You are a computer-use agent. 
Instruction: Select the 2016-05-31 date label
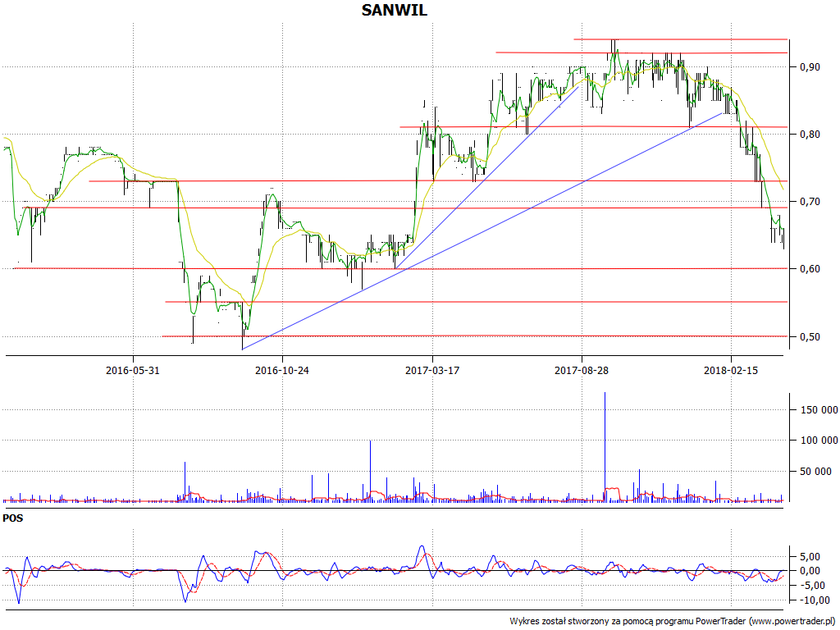133,370
